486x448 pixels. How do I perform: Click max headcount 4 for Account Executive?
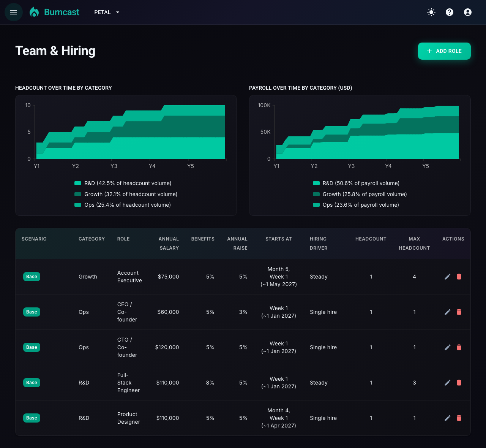[x=414, y=277]
